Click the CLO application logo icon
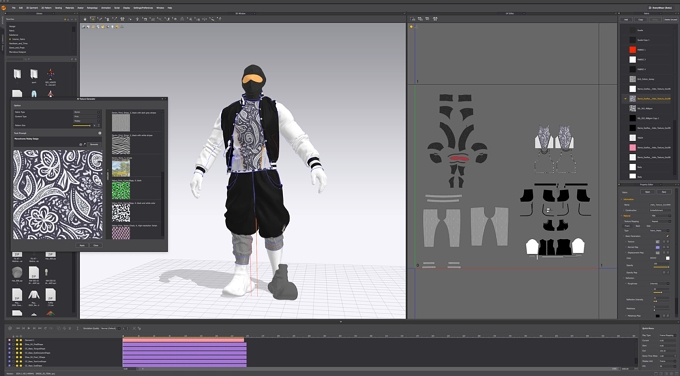The height and width of the screenshot is (376, 680). coord(4,8)
